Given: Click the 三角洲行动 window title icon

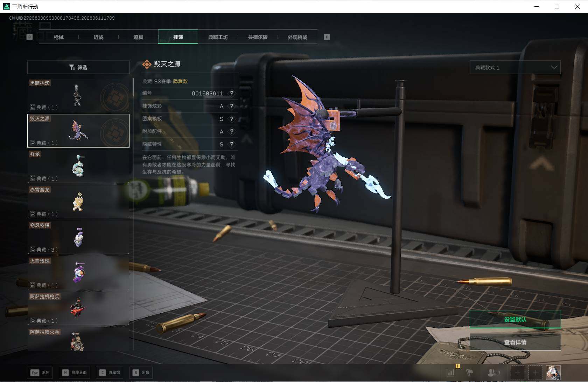Looking at the screenshot, I should [x=6, y=7].
